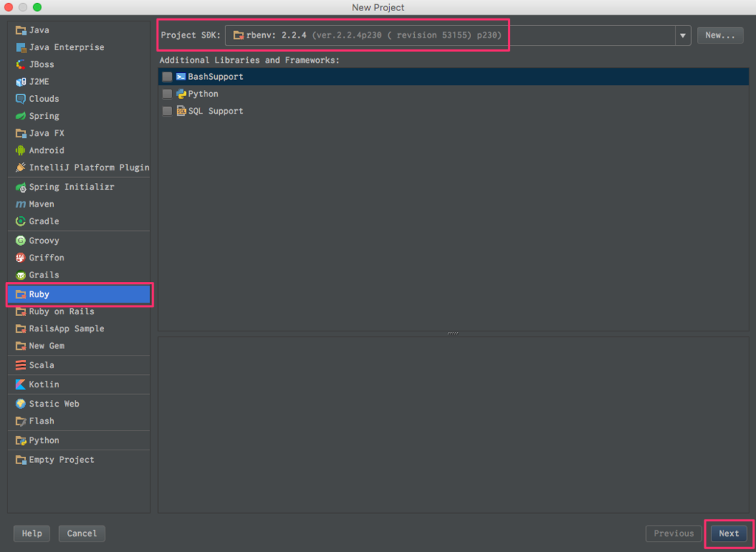Screen dimensions: 756x552
Task: Choose the Java FX folder icon
Action: click(21, 134)
